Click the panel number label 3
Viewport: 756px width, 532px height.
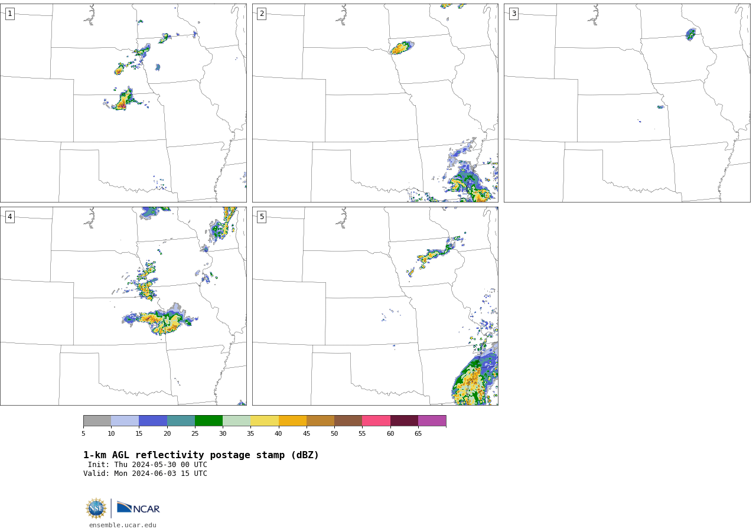513,14
